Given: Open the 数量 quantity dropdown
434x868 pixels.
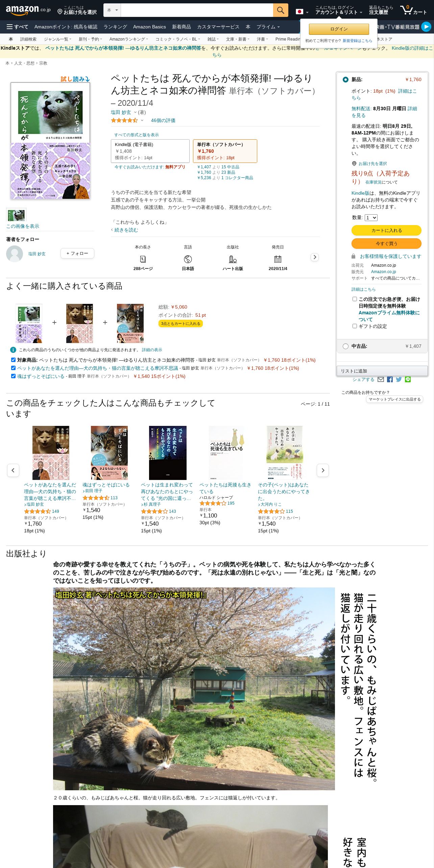Looking at the screenshot, I should pyautogui.click(x=371, y=218).
